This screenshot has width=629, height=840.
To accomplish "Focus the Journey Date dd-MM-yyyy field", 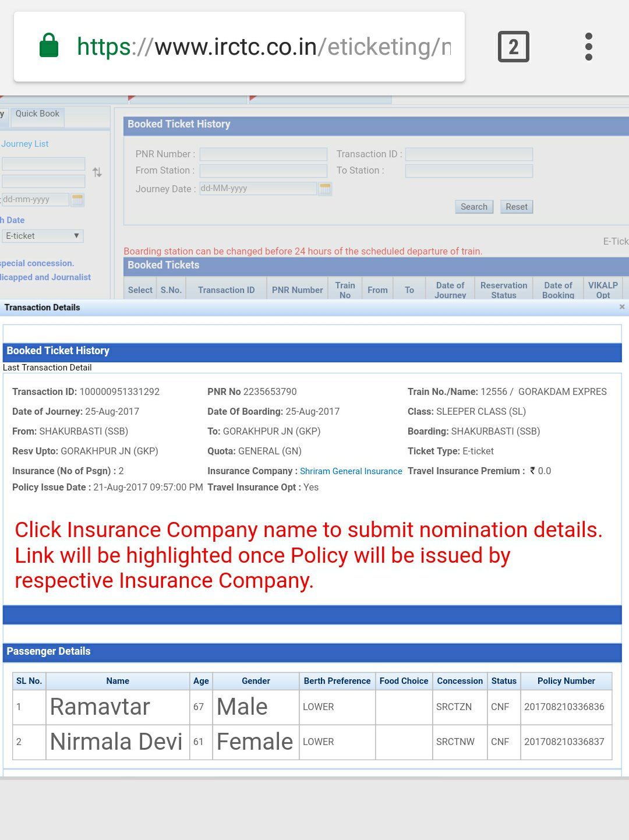I will coord(258,188).
